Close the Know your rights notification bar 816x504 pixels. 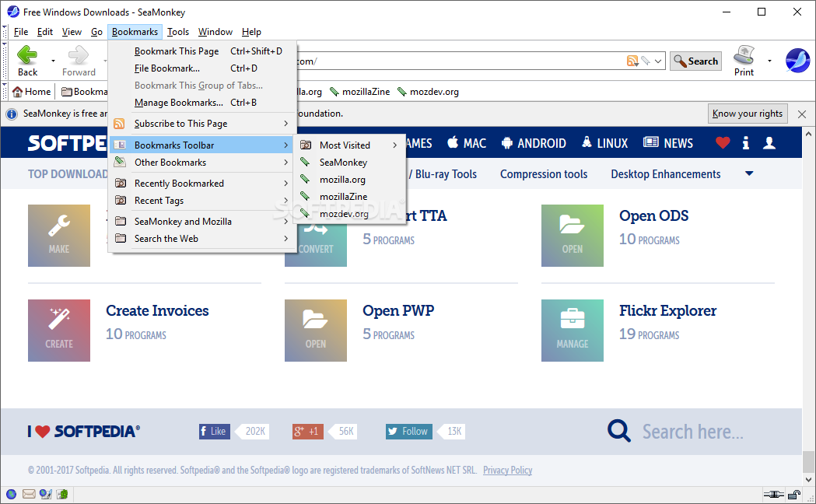coord(802,114)
